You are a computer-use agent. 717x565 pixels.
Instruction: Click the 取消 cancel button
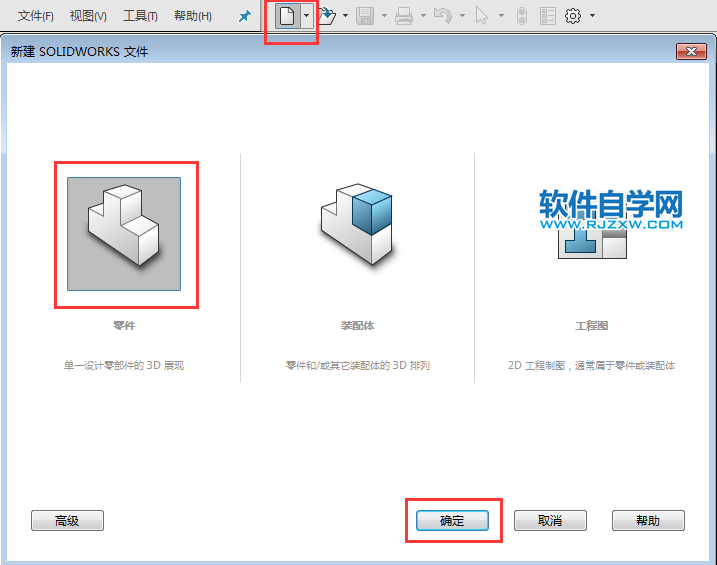(x=550, y=521)
